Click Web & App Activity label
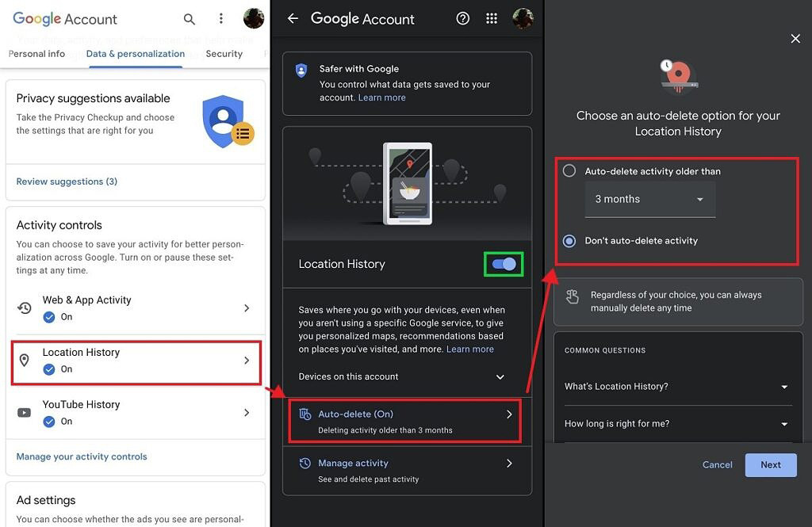 pyautogui.click(x=87, y=300)
